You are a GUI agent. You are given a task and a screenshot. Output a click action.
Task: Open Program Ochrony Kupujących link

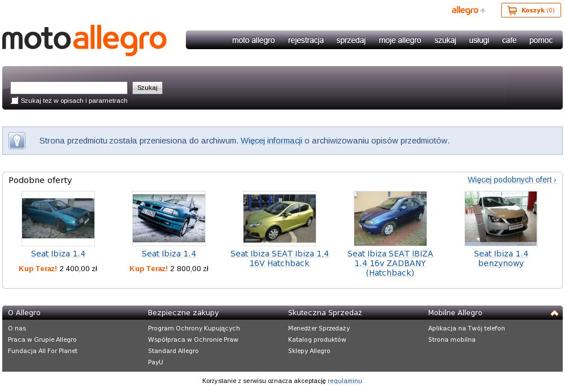click(194, 328)
